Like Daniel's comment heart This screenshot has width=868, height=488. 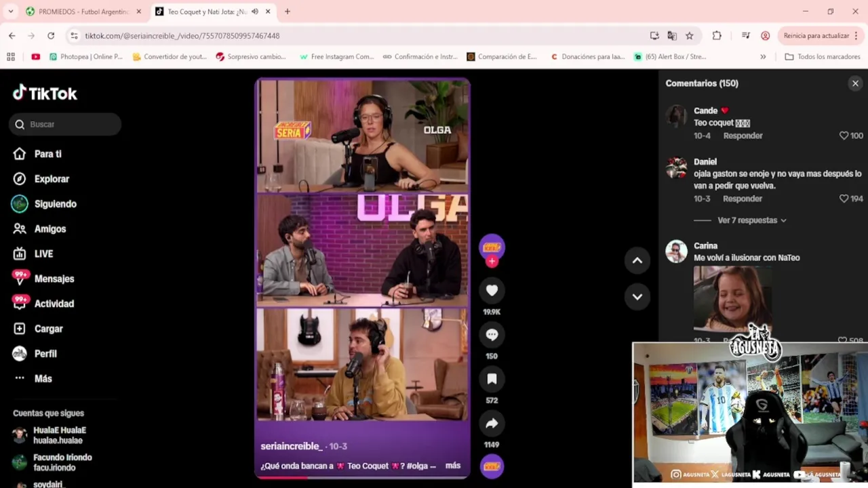tap(844, 199)
